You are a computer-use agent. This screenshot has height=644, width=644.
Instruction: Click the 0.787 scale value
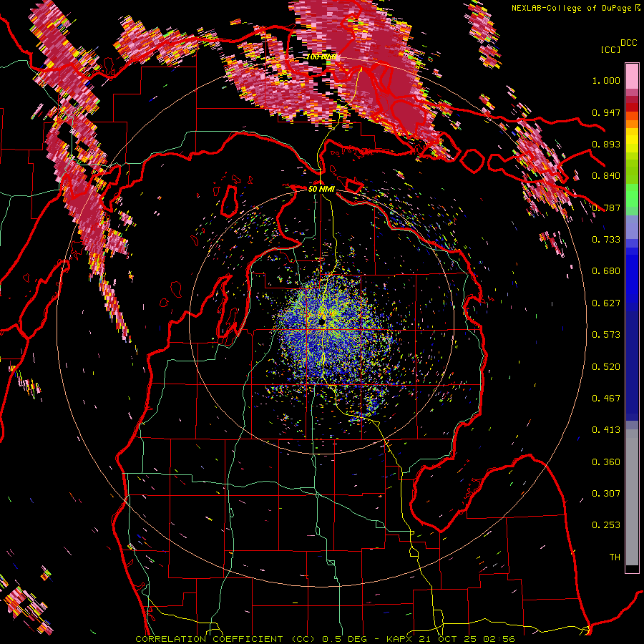click(x=606, y=208)
